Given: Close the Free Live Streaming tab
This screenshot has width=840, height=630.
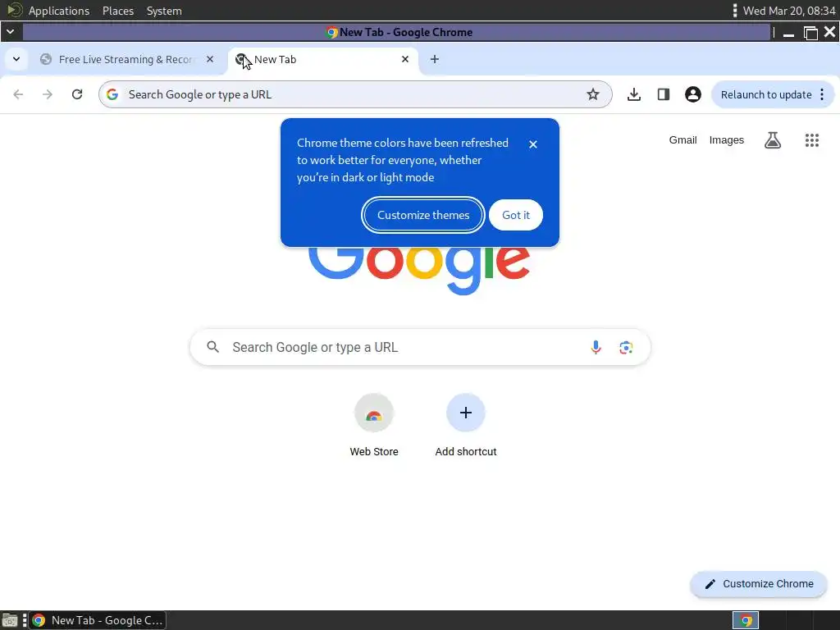Looking at the screenshot, I should pos(210,59).
